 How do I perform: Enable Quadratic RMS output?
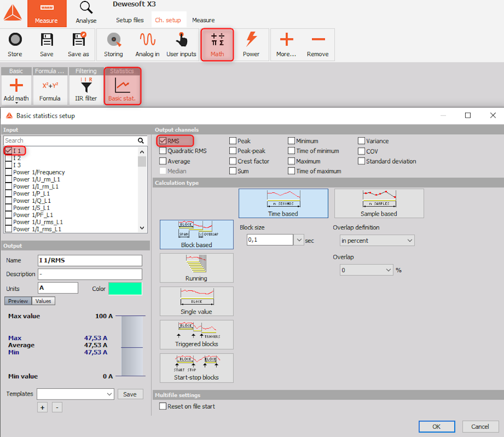(x=163, y=151)
